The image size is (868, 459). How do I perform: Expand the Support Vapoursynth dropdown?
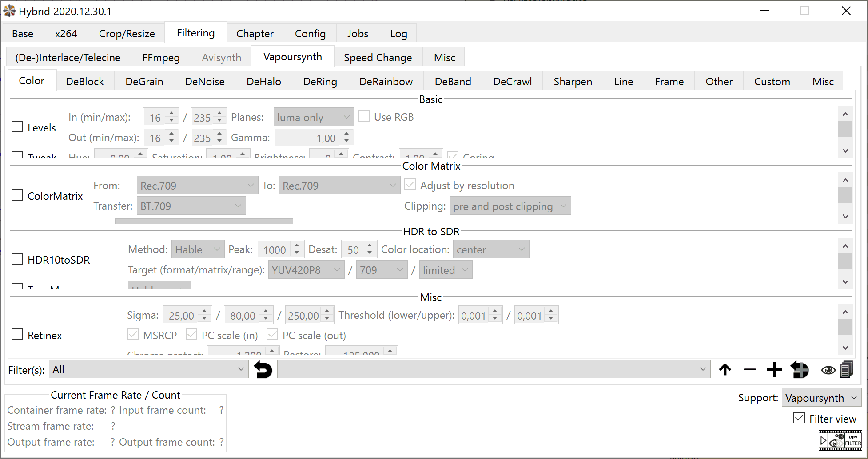(821, 398)
